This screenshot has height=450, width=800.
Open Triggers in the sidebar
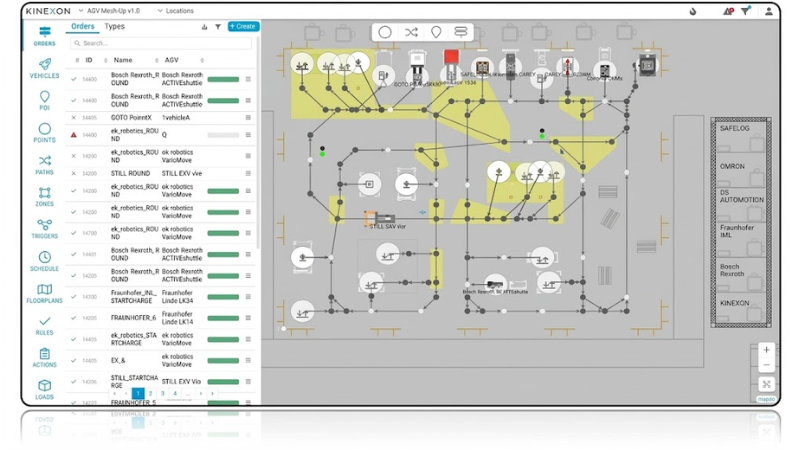point(44,229)
